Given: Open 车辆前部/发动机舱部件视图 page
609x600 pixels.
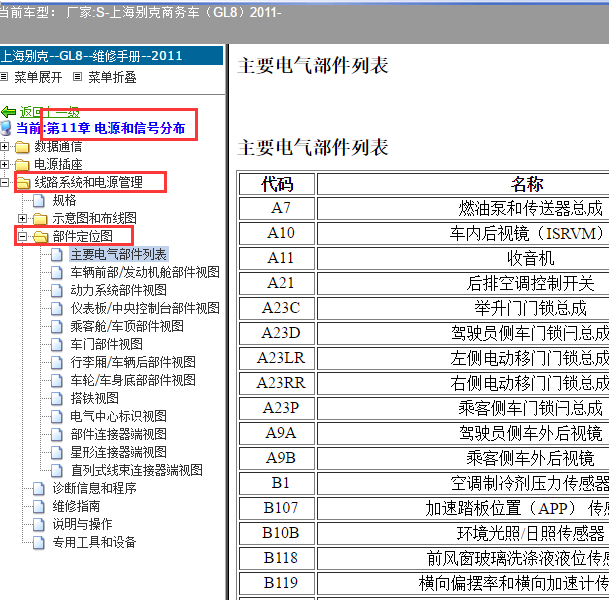Looking at the screenshot, I should pos(145,272).
